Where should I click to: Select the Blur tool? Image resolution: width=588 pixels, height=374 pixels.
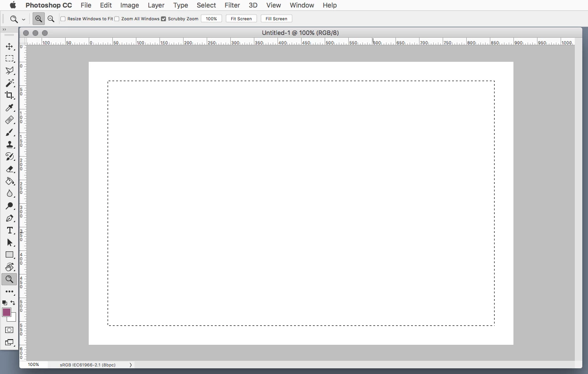coord(9,193)
